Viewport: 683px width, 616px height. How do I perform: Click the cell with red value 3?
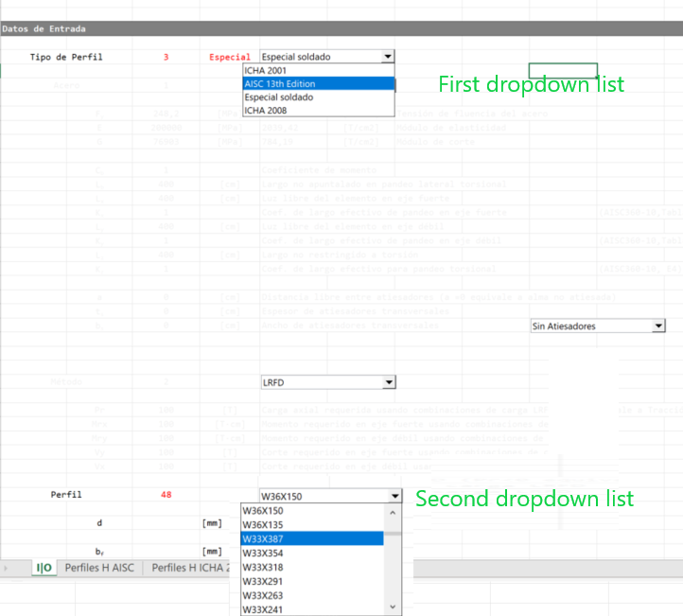point(166,57)
